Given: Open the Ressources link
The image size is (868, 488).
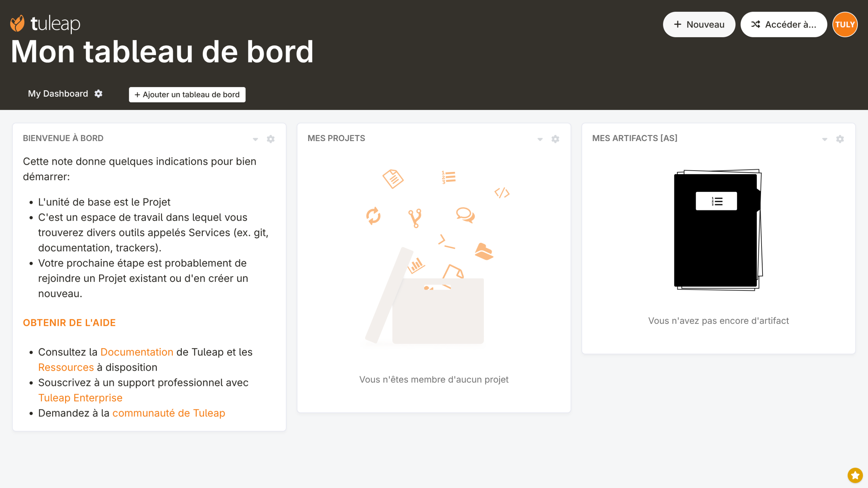Looking at the screenshot, I should [x=66, y=367].
